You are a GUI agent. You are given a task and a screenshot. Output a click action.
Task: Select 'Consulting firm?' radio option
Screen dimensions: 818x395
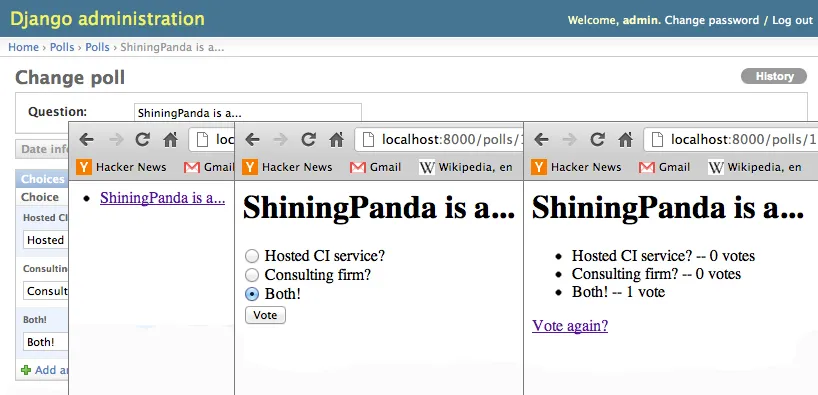coord(252,275)
